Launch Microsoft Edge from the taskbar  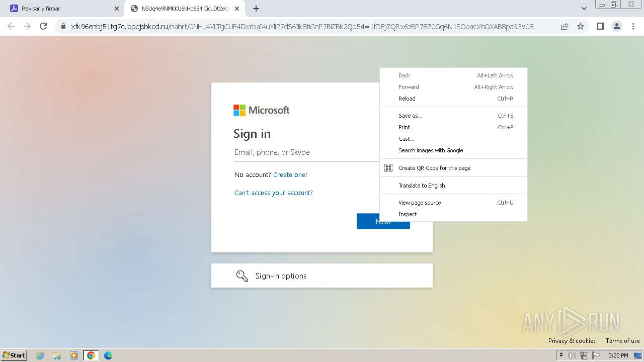tap(108, 355)
